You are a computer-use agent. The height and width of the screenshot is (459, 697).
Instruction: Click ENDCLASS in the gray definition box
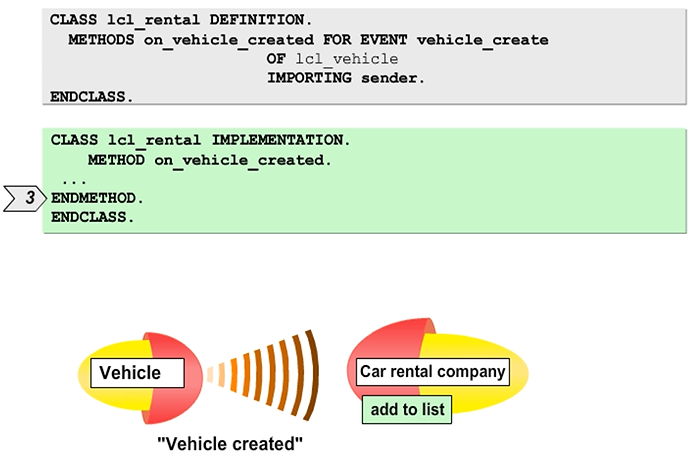point(92,97)
